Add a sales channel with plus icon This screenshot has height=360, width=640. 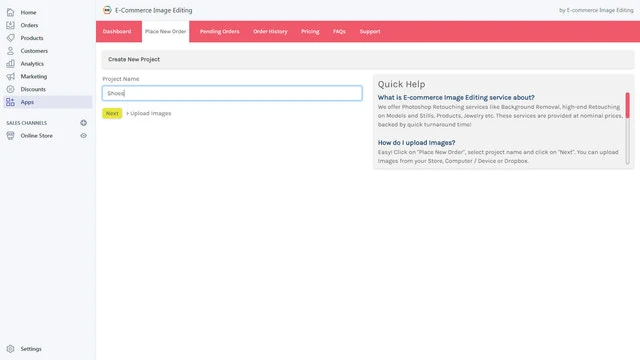[83, 123]
